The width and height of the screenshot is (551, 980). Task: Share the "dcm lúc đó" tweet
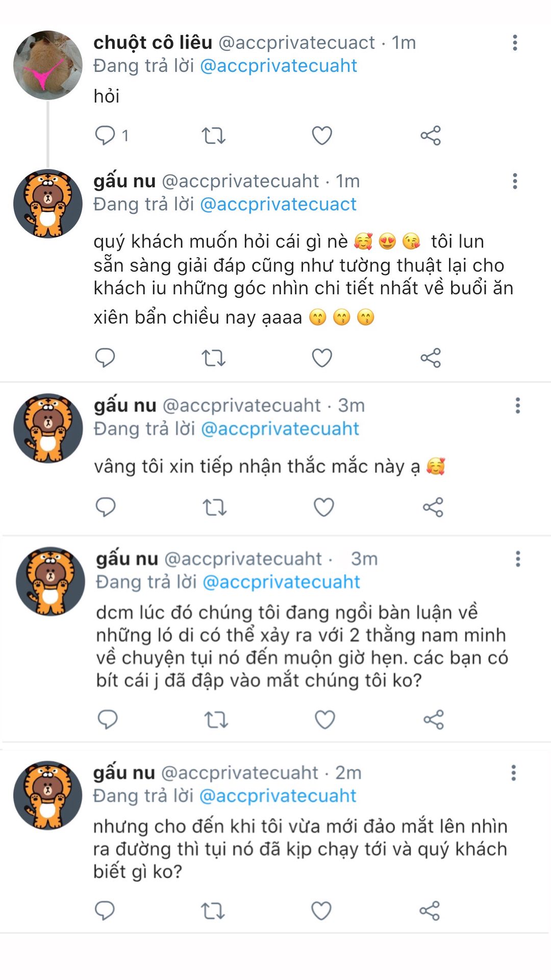point(434,719)
